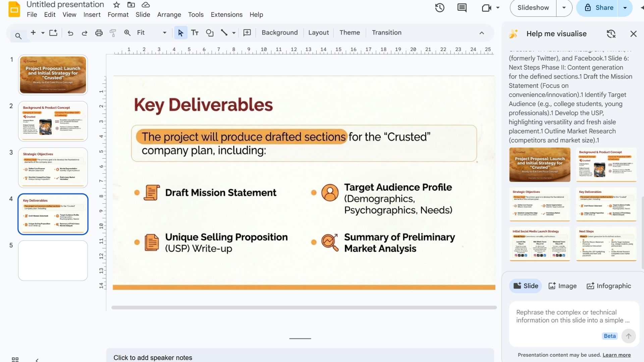This screenshot has width=644, height=362.
Task: Select slide 2 thumbnail in filmstrip
Action: coord(53,121)
